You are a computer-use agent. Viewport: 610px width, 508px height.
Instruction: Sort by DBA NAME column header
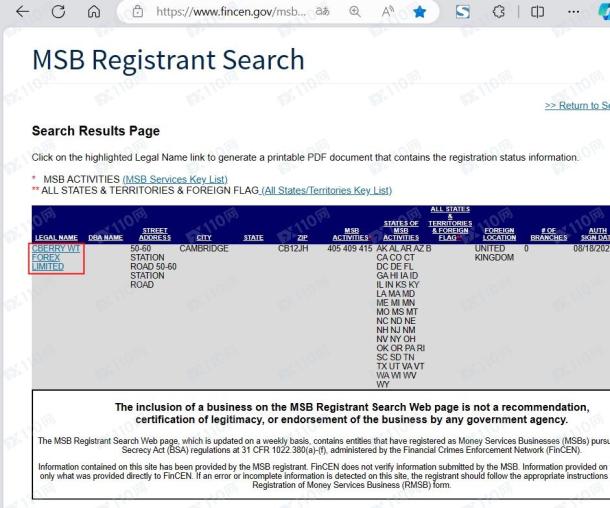(105, 238)
